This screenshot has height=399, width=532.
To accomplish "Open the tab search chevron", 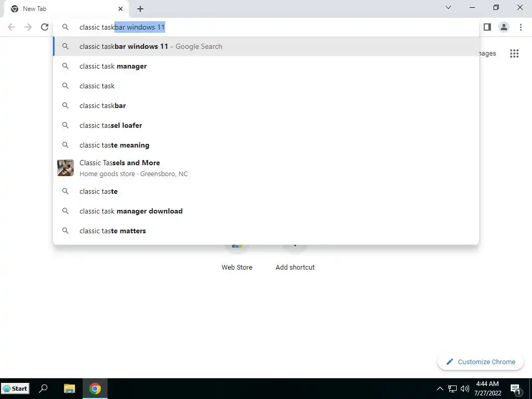I will coord(448,7).
